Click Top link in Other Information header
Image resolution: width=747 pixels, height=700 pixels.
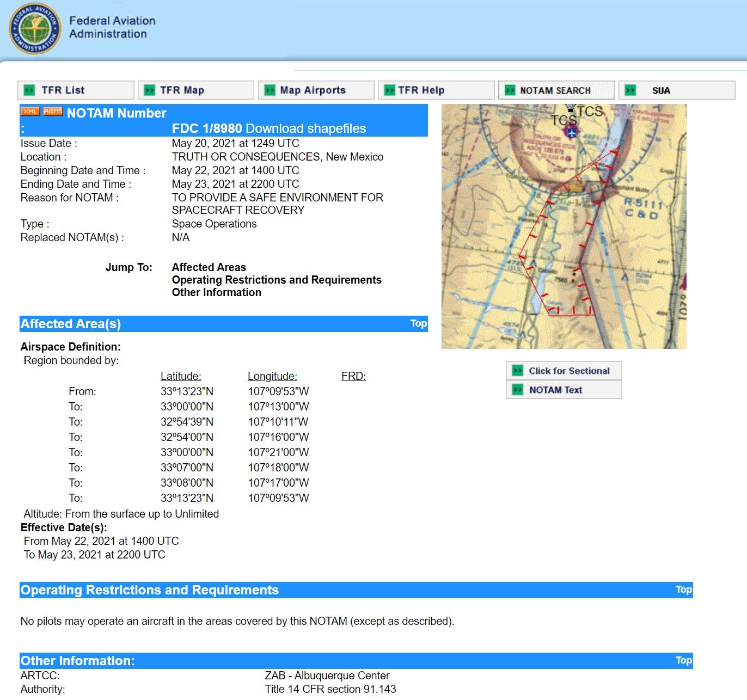point(684,660)
